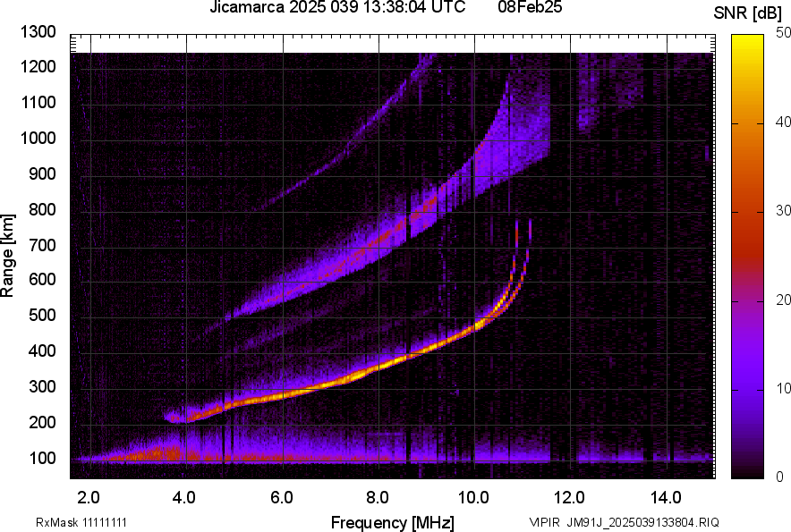The height and width of the screenshot is (532, 791).
Task: Click the 0 value on the SNR colorbar
Action: click(780, 477)
